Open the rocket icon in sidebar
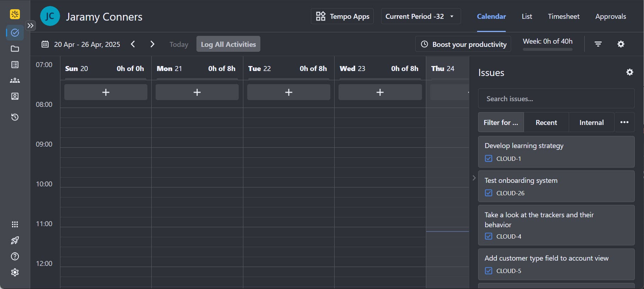 point(15,240)
